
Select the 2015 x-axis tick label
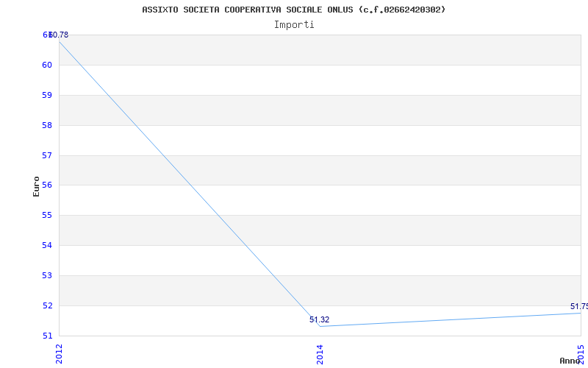581,353
